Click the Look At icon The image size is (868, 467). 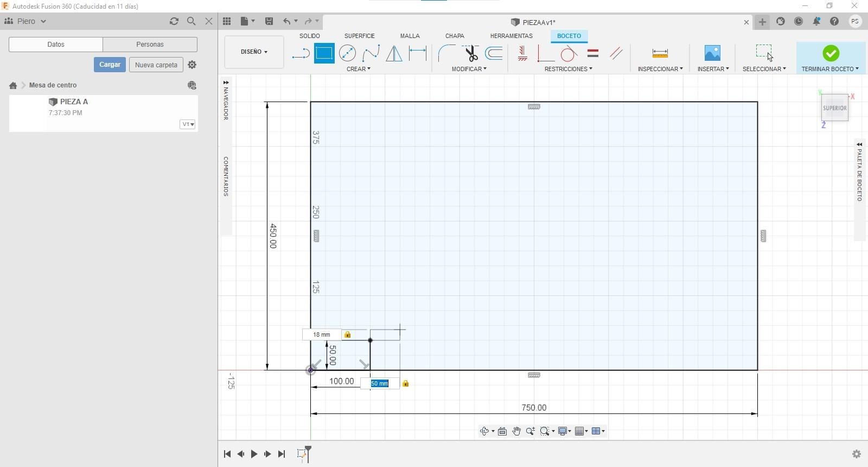click(x=502, y=431)
